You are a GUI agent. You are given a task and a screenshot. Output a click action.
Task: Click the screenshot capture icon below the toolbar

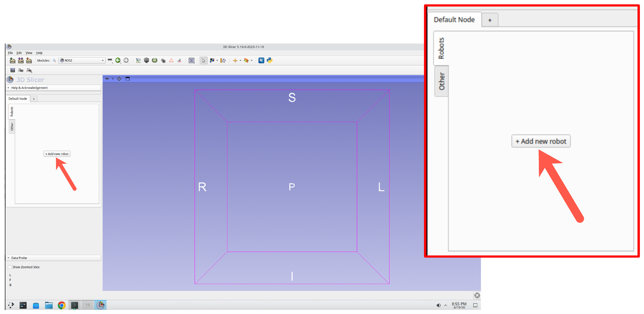coord(13,70)
